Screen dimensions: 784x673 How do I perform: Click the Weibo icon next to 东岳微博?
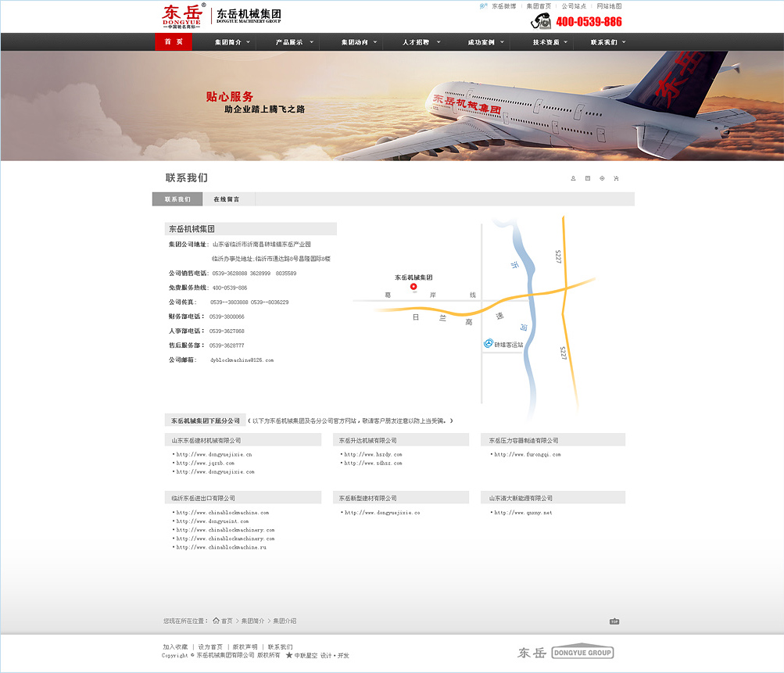point(484,5)
